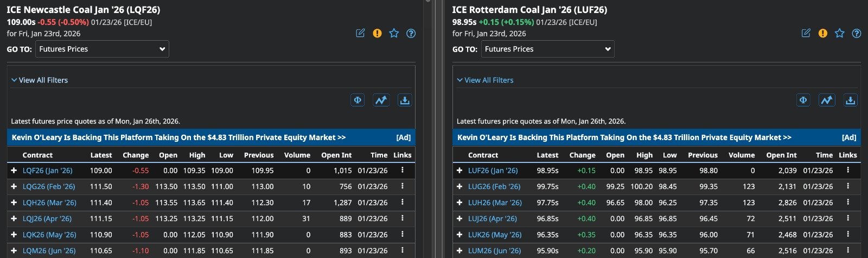Open links menu for LUH26 row
Viewport: 868px width, 258px height.
coord(847,203)
